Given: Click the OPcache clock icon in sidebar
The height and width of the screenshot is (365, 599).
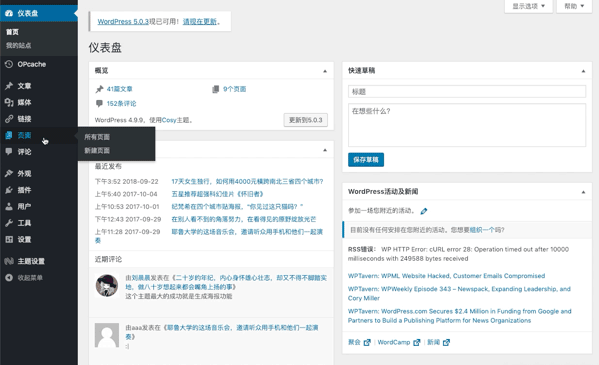Looking at the screenshot, I should pyautogui.click(x=9, y=64).
